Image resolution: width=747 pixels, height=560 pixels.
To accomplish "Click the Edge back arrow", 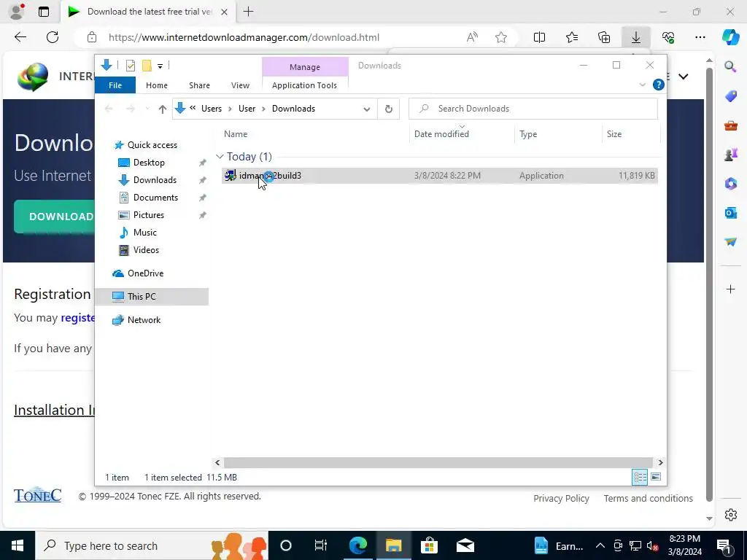I will click(20, 37).
